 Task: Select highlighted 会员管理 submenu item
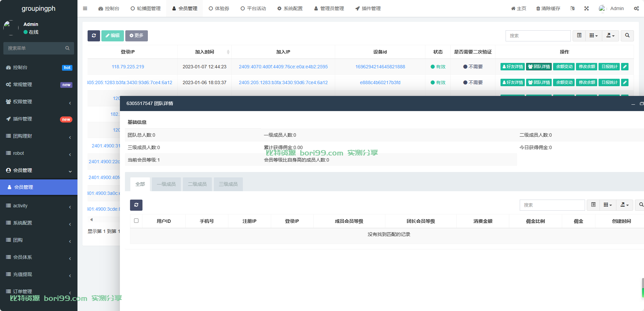tap(39, 187)
